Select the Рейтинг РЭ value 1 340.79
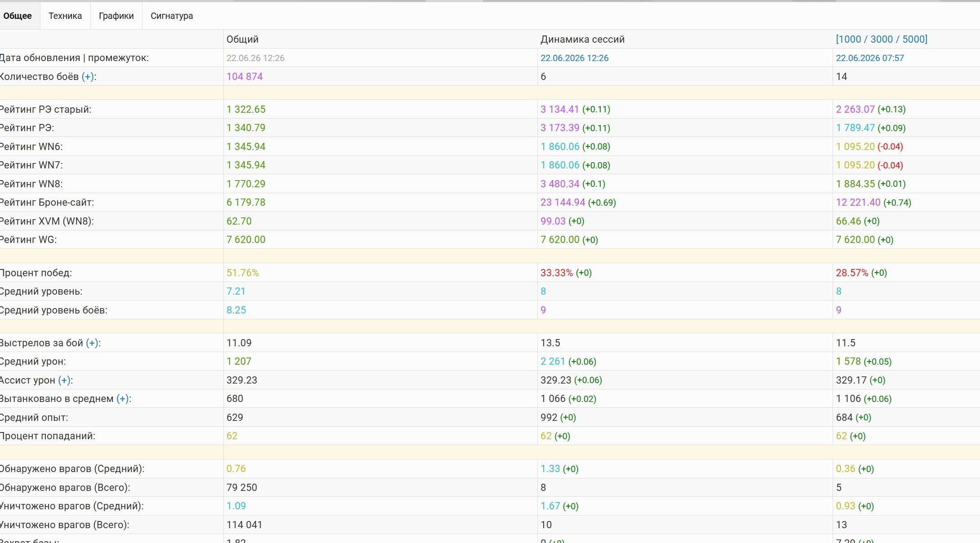 click(x=246, y=128)
